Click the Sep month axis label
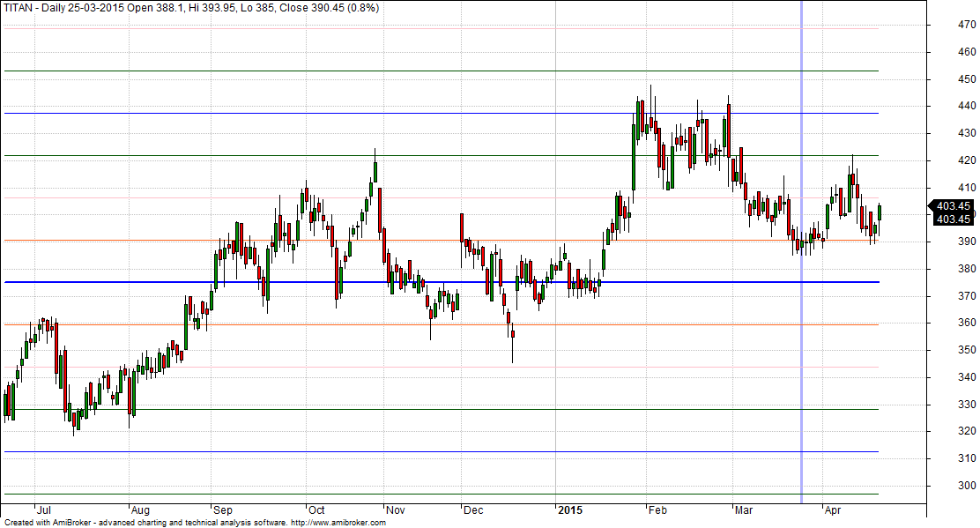This screenshot has height=528, width=980. [224, 509]
